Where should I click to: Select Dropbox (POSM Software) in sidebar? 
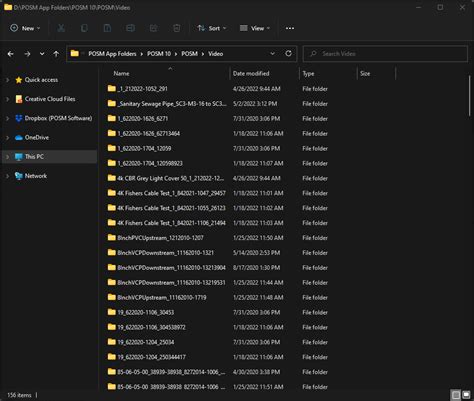(54, 118)
